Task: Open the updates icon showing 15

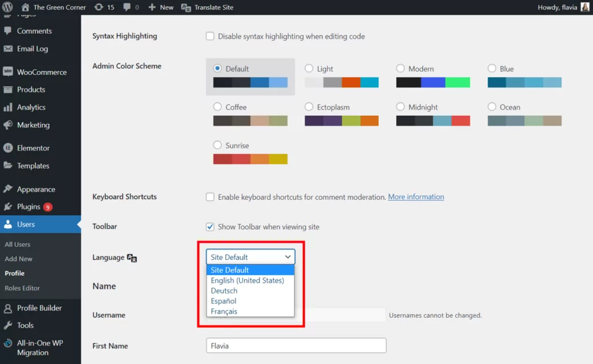Action: pyautogui.click(x=98, y=7)
